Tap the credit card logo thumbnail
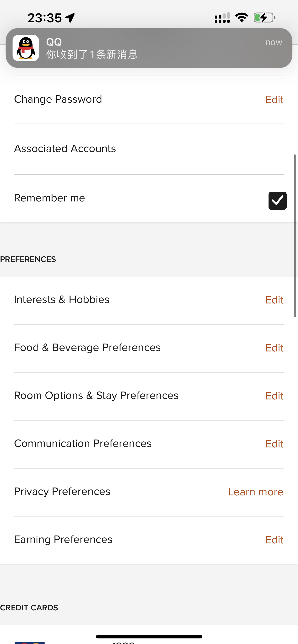The height and width of the screenshot is (644, 298). coord(29,643)
